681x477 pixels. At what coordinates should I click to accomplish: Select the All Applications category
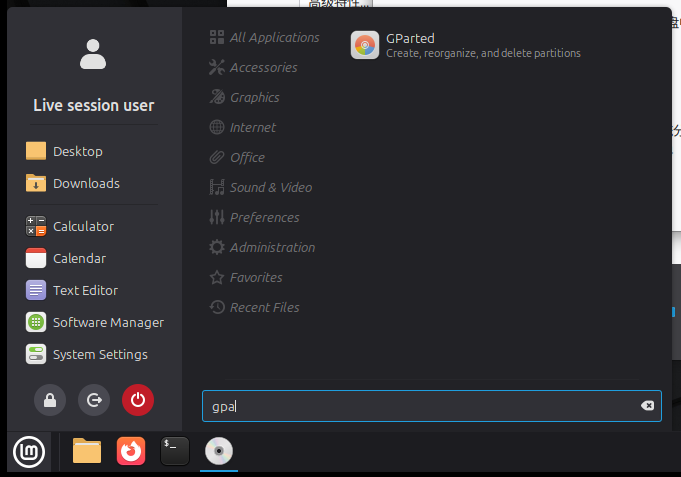tap(273, 37)
